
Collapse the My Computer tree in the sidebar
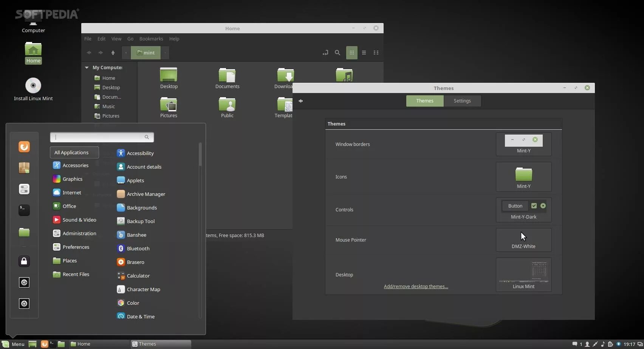[87, 67]
